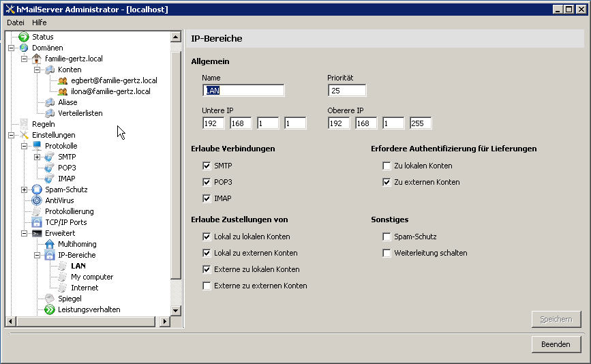Click the Domänen globe icon
591x364 pixels.
(24, 48)
